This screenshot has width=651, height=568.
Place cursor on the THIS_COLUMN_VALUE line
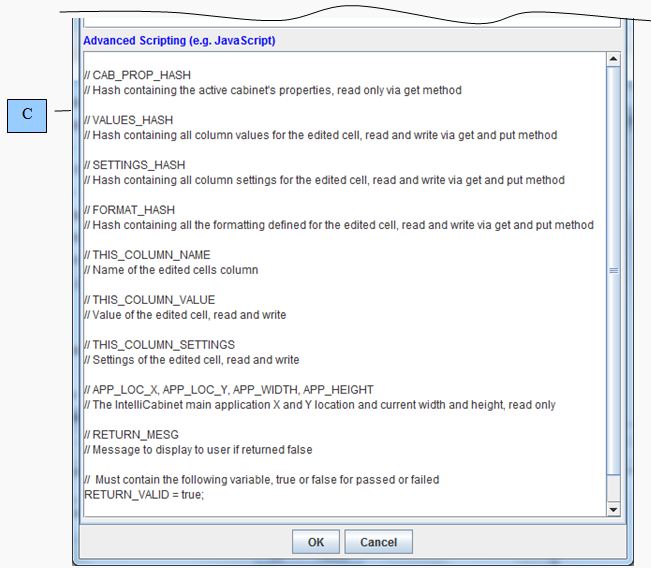coord(149,300)
